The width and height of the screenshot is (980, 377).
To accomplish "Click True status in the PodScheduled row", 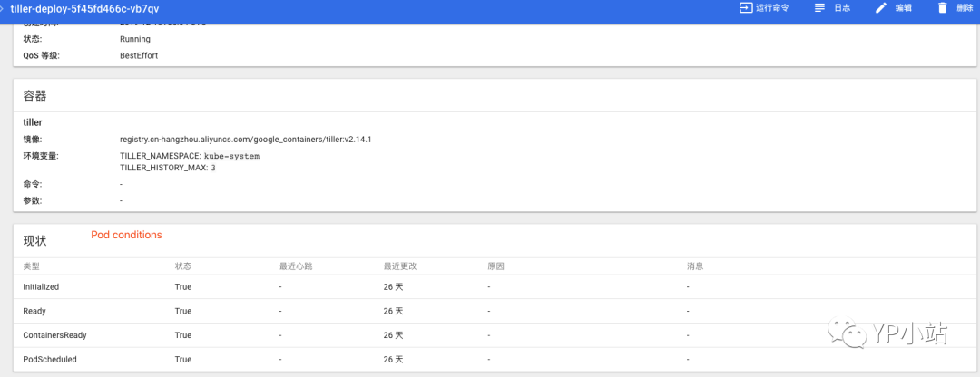I will point(183,360).
